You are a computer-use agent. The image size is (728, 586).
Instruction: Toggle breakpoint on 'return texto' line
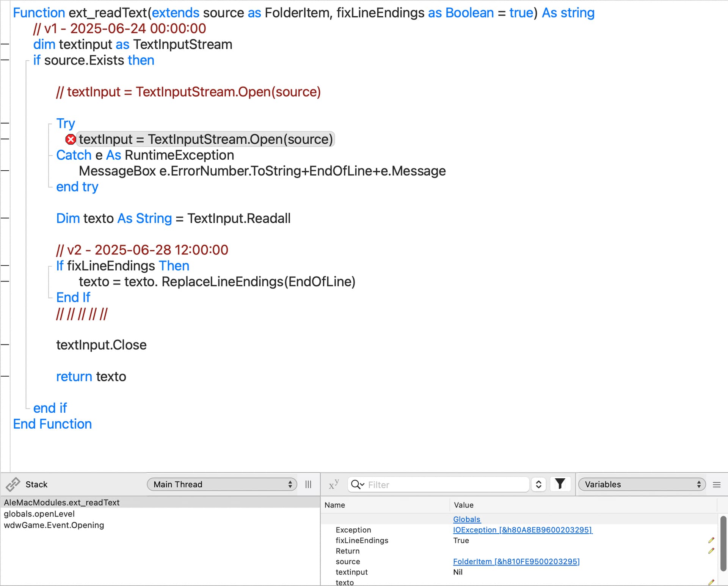[5, 376]
